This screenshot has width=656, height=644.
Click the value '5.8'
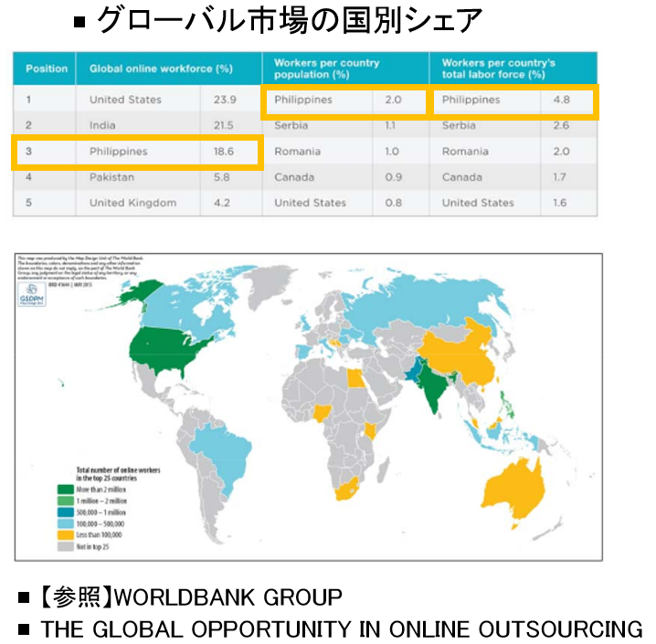[221, 177]
